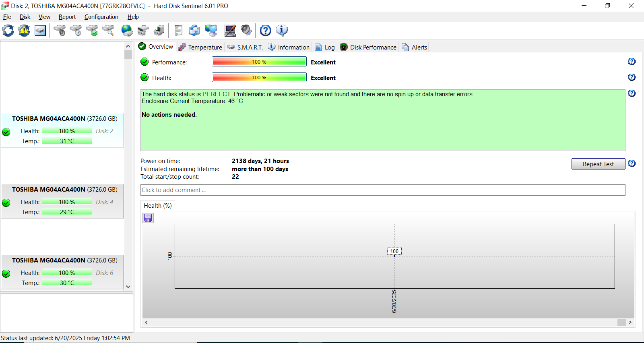
Task: Click the speaker sound toolbar icon
Action: [x=246, y=31]
